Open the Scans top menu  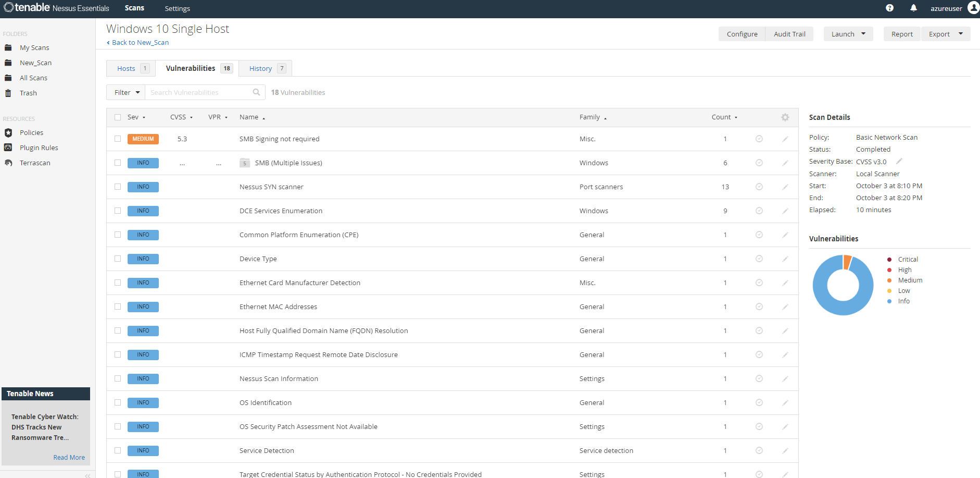tap(134, 8)
